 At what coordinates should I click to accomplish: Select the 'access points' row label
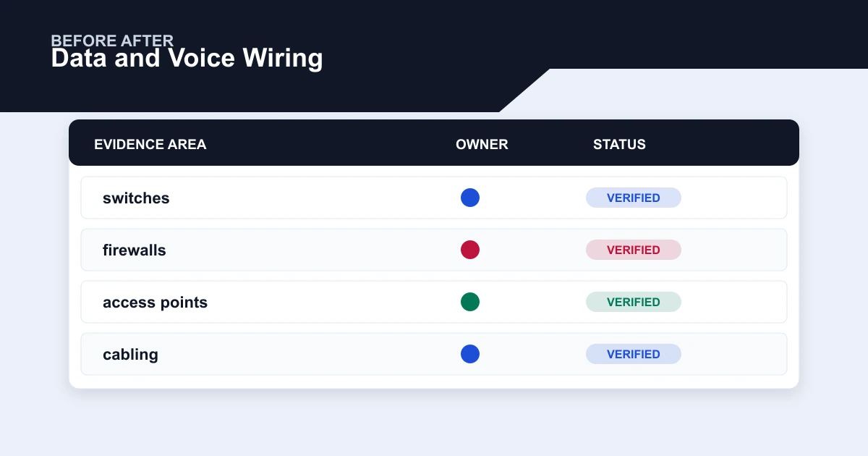pyautogui.click(x=155, y=303)
